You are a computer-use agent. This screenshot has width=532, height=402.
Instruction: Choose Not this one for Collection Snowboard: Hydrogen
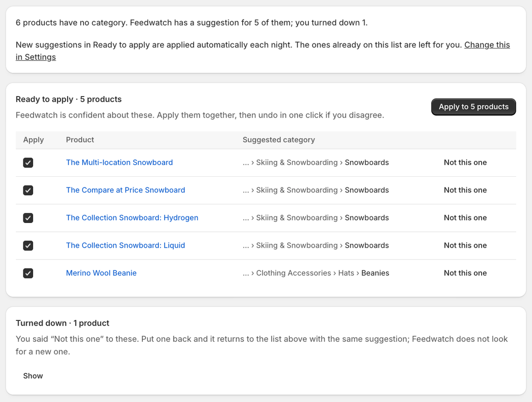(465, 218)
